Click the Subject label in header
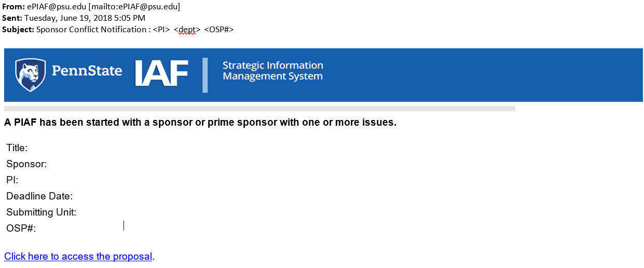This screenshot has height=268, width=644. (18, 30)
